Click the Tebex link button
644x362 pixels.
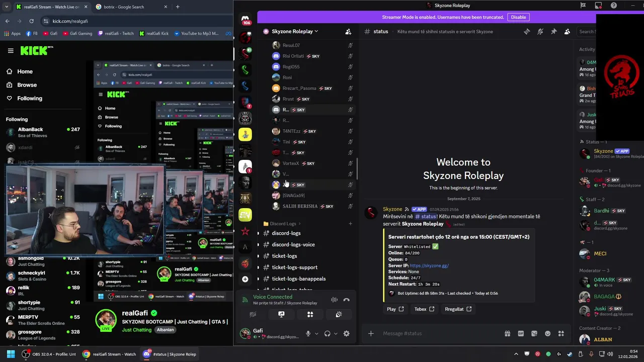point(425,309)
